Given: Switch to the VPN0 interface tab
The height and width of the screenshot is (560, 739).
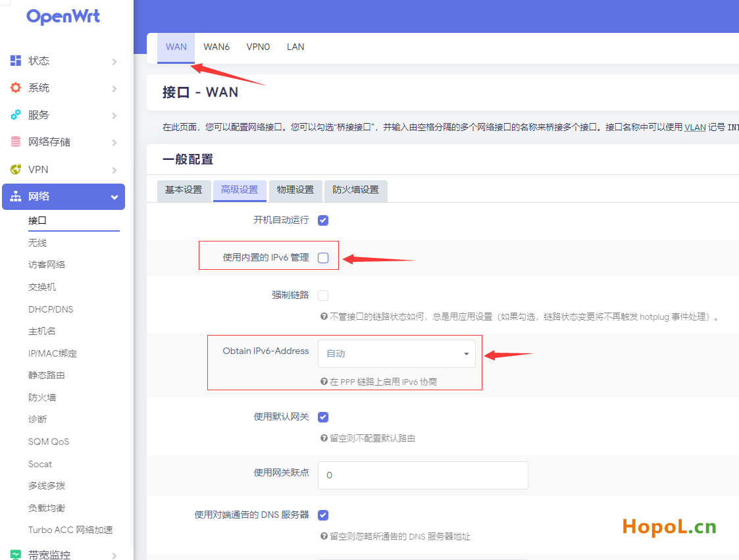Looking at the screenshot, I should tap(258, 47).
